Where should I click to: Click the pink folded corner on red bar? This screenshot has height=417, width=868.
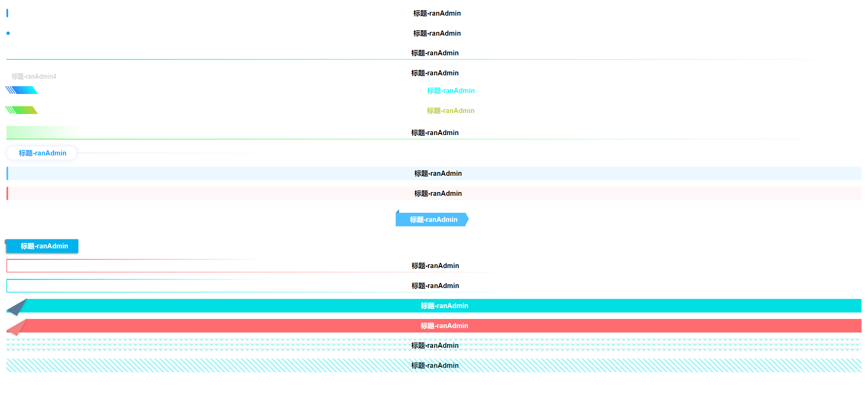click(x=17, y=327)
